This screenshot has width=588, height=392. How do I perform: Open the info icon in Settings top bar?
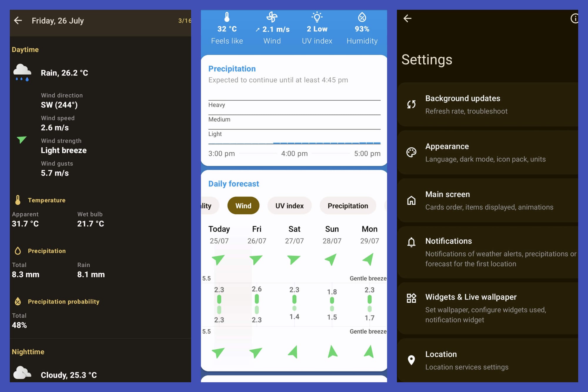pos(574,19)
